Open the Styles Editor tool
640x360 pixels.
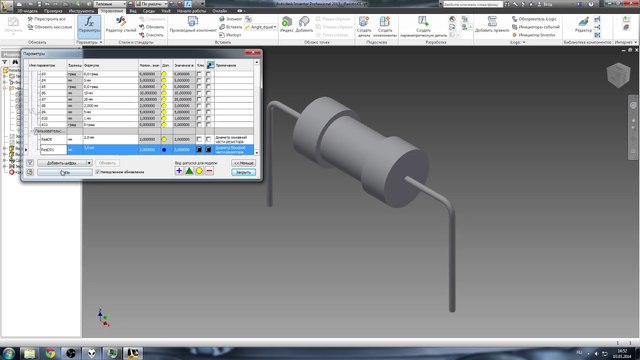click(x=120, y=25)
